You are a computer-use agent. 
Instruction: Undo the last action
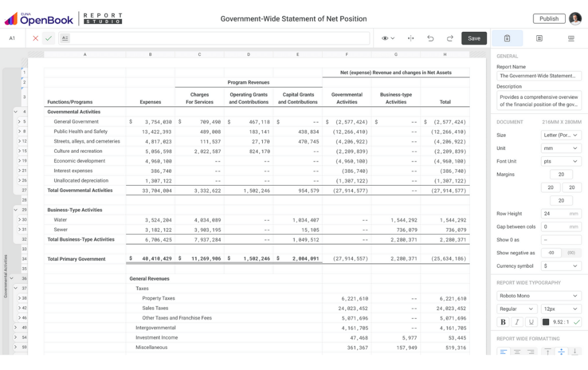(430, 38)
